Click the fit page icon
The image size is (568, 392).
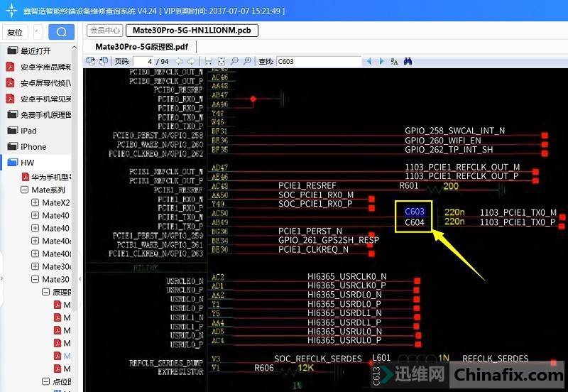[221, 62]
